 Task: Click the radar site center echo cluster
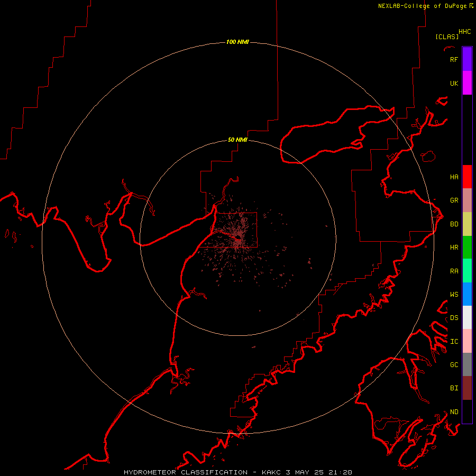238,239
